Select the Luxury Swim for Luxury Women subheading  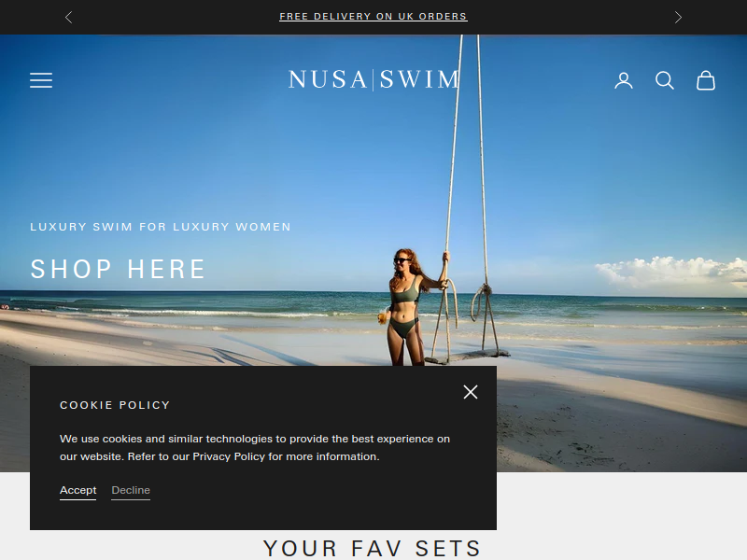point(161,227)
